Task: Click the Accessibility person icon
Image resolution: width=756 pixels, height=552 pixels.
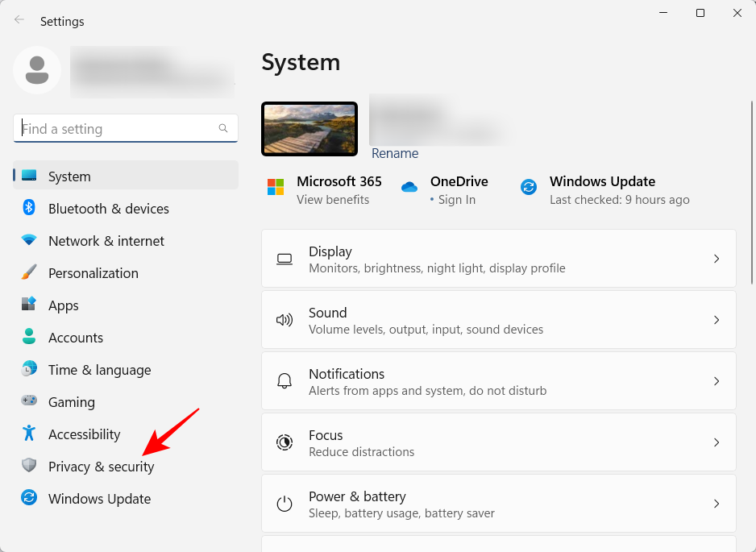Action: [x=28, y=434]
